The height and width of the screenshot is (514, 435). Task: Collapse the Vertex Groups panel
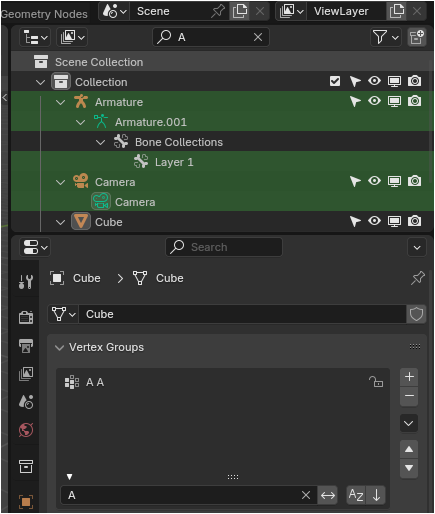tap(60, 348)
